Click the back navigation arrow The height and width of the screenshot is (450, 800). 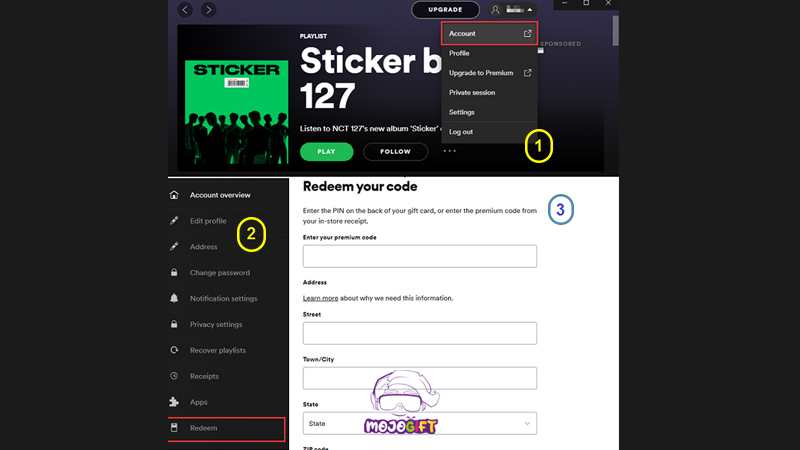click(x=186, y=9)
